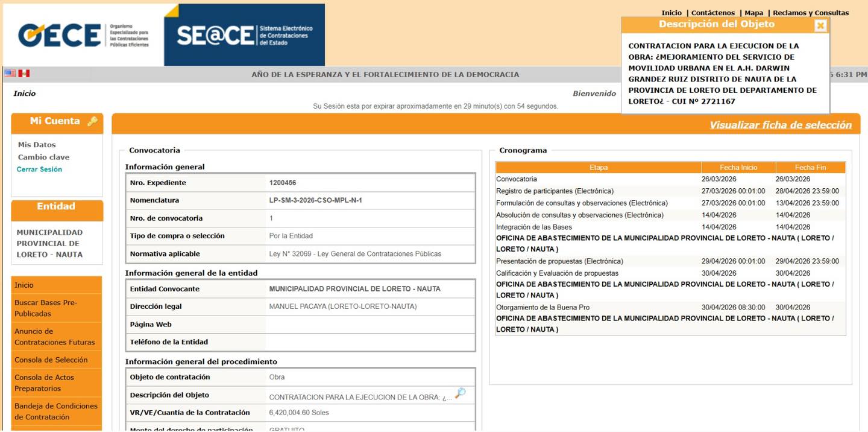Click the Presentación de propuestas (Electrónica) row
The height and width of the screenshot is (432, 868).
coord(670,261)
